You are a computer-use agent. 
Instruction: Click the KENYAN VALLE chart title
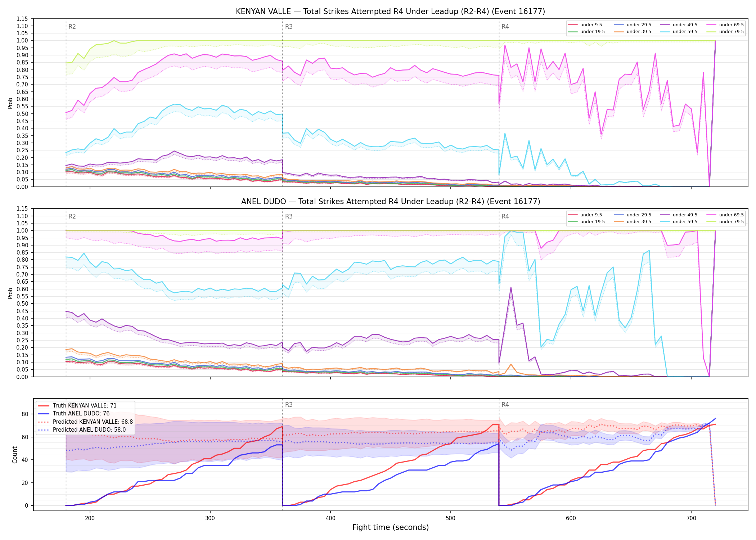point(390,12)
